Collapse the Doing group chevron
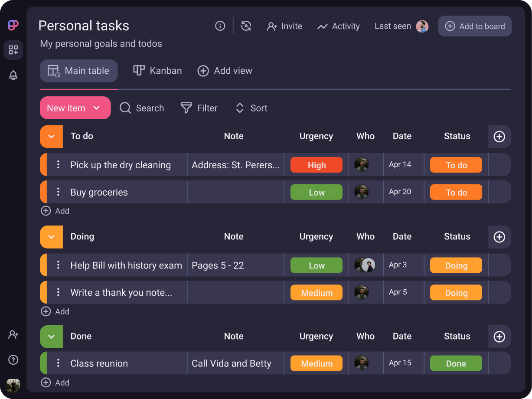The height and width of the screenshot is (399, 532). pos(51,237)
